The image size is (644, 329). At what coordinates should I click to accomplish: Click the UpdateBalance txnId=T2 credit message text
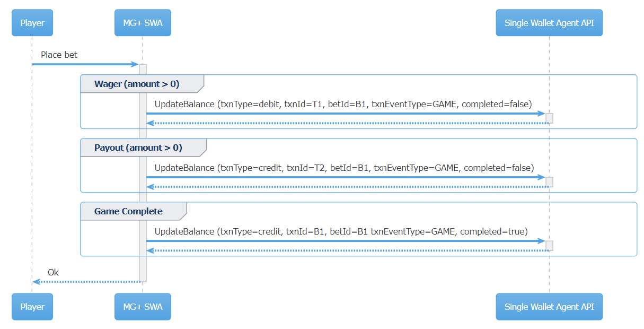pos(344,168)
